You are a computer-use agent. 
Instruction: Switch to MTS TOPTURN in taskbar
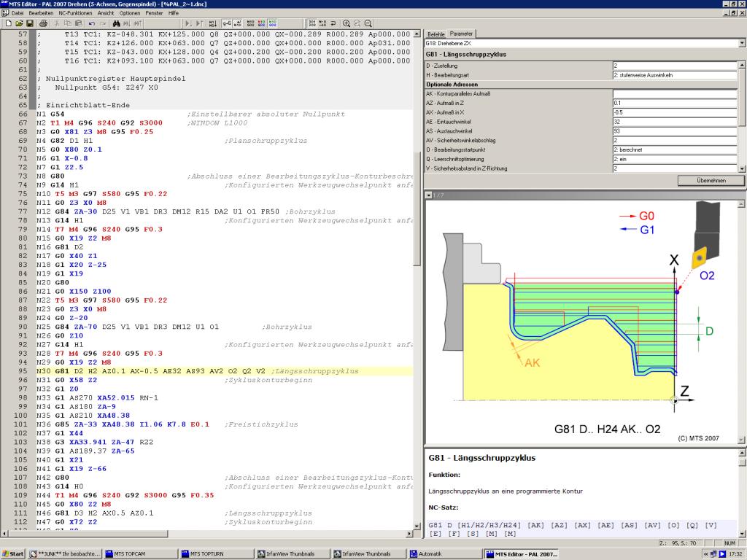[214, 554]
